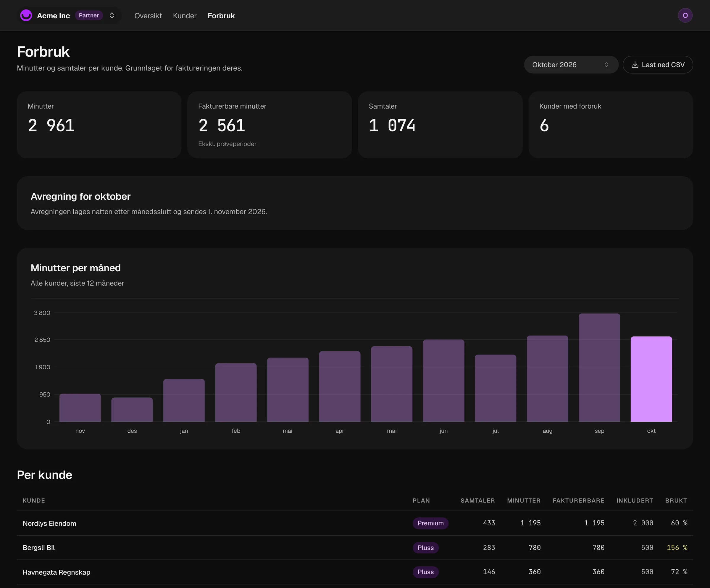This screenshot has width=710, height=588.
Task: Open the Oktober 2026 month dropdown
Action: click(571, 65)
